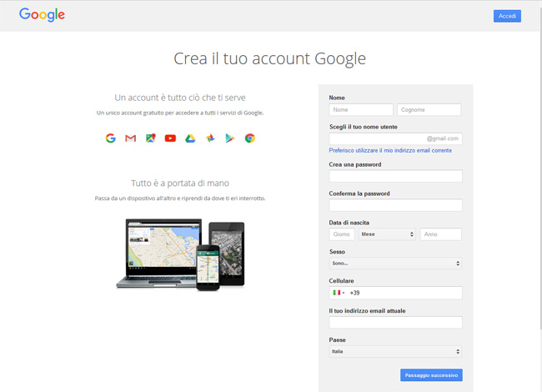Click the text 'Tutto è a portata di mano'
The image size is (542, 392).
click(180, 183)
